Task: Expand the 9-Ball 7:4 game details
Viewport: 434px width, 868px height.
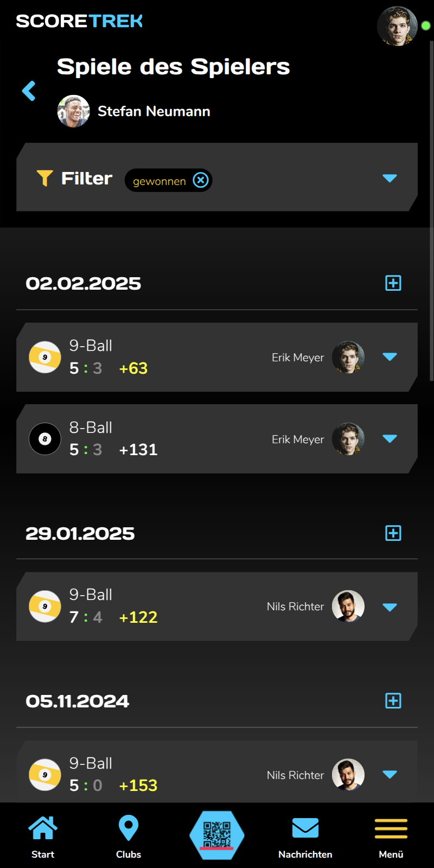Action: 390,607
